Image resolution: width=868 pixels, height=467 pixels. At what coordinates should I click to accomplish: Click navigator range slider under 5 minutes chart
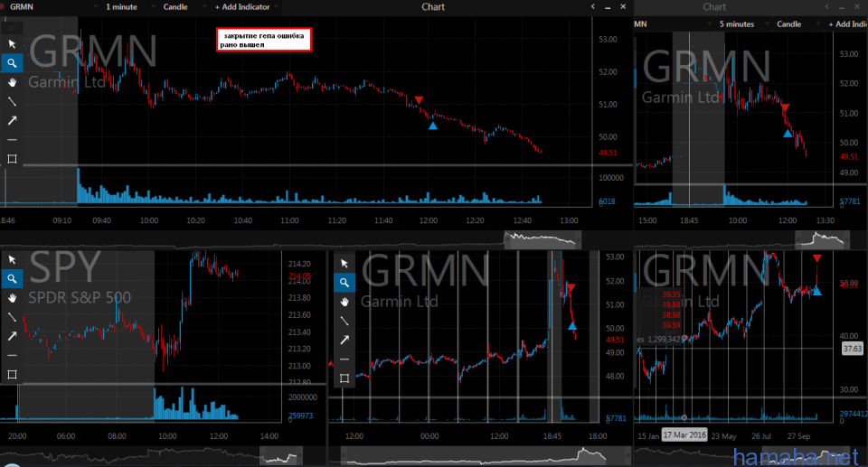823,239
